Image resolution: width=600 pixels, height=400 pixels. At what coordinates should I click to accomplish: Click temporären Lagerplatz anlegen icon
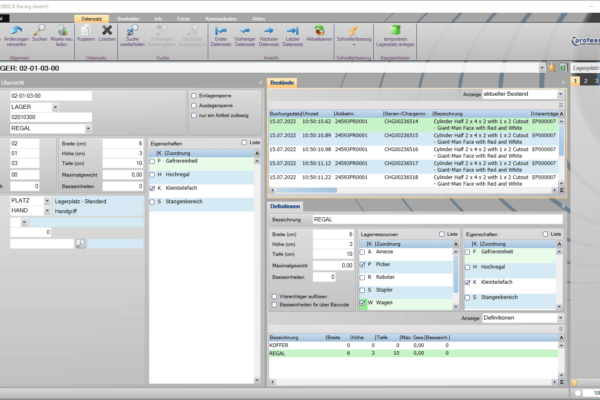tap(395, 30)
